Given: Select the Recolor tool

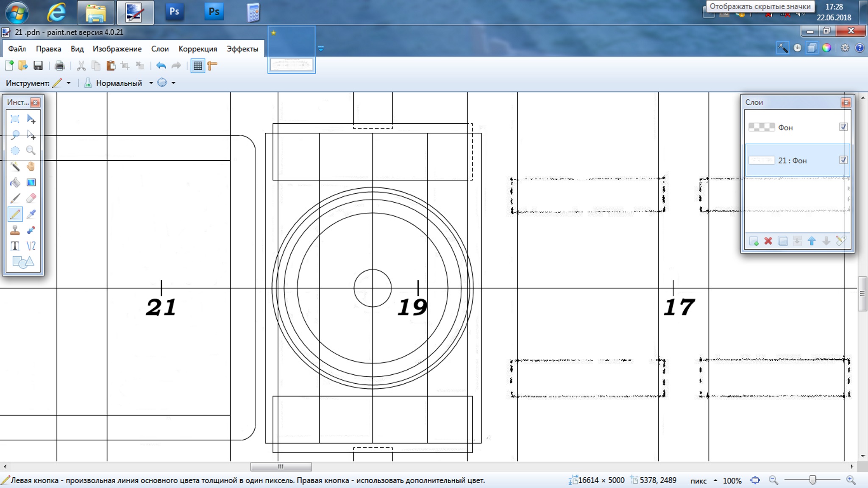Looking at the screenshot, I should 31,230.
